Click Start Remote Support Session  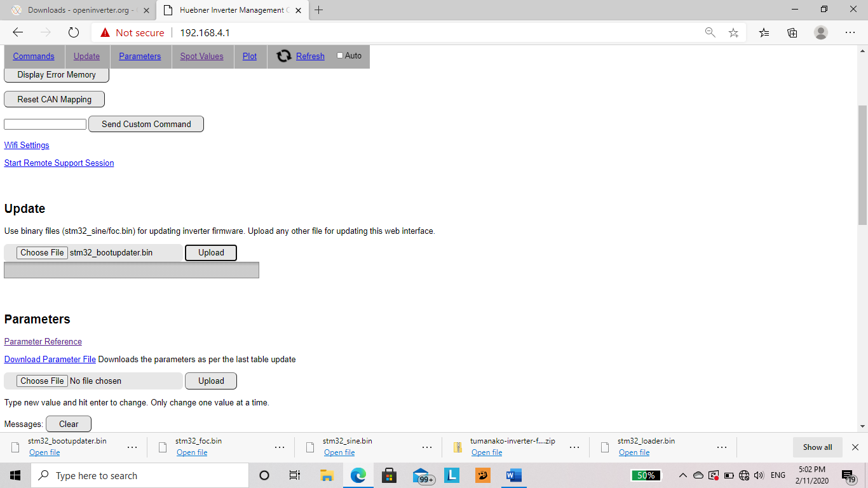(59, 163)
